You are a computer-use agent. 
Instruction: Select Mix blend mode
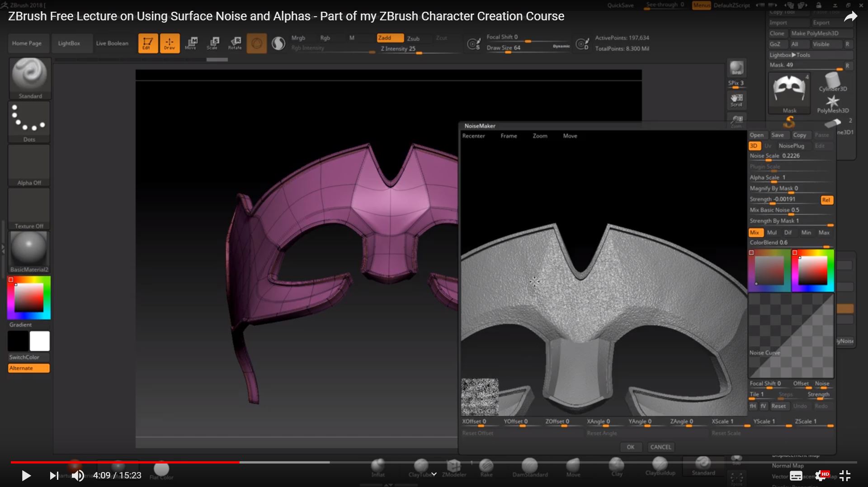click(756, 232)
